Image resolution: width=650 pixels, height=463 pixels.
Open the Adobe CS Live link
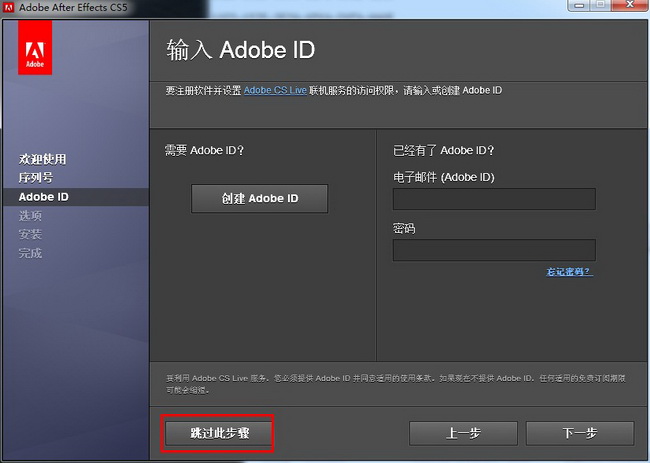tap(275, 90)
